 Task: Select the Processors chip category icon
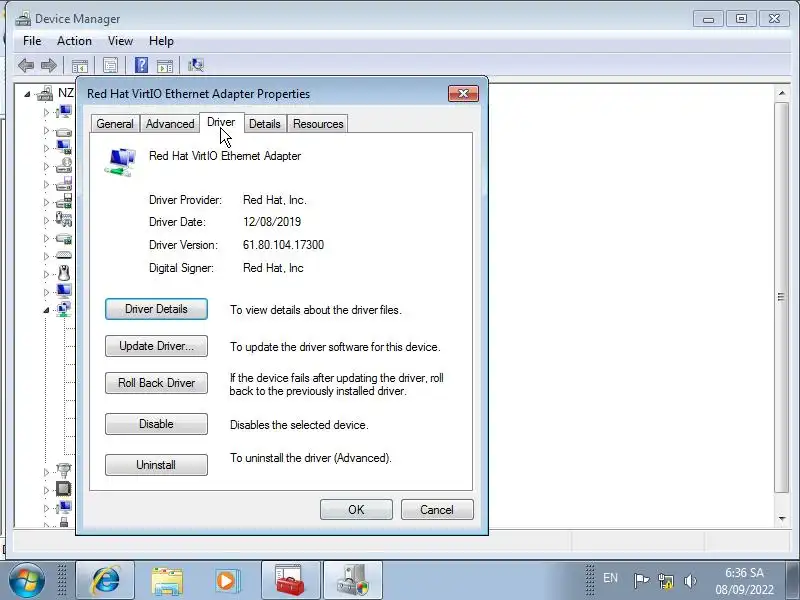pos(64,489)
